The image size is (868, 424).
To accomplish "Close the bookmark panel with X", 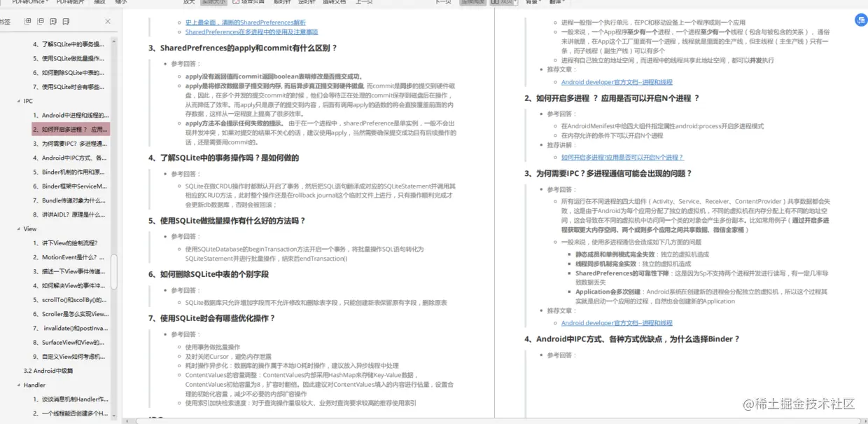I will 107,22.
